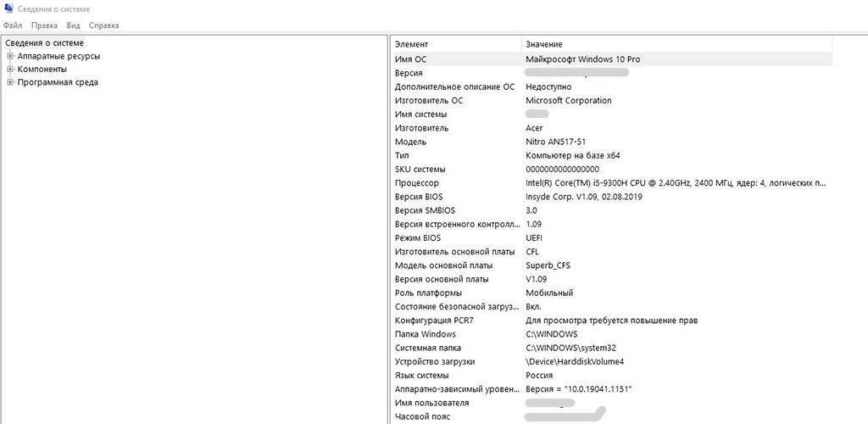The width and height of the screenshot is (868, 424).
Task: Select the Аппаратные ресурсы tree item
Action: (58, 56)
